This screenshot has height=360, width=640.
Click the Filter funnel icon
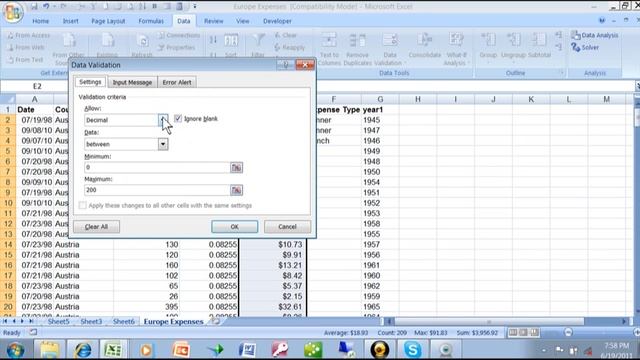tap(258, 40)
